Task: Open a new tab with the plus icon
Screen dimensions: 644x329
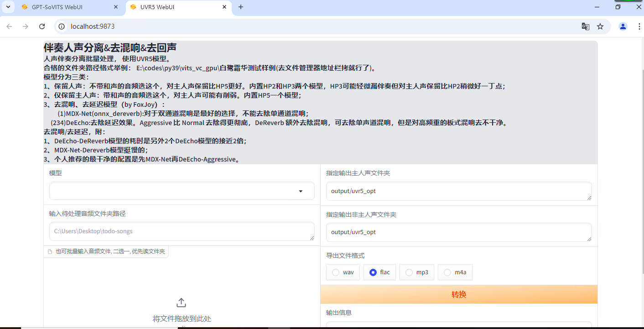Action: pos(241,7)
